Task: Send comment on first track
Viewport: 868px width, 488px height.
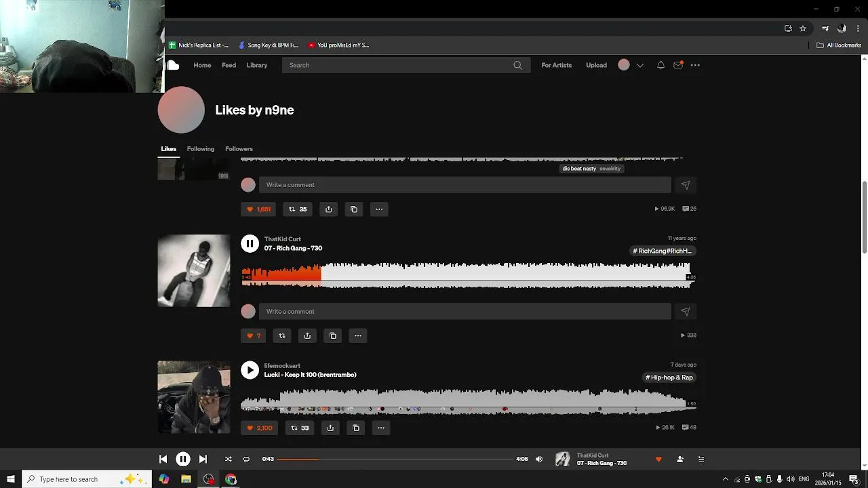Action: click(686, 185)
